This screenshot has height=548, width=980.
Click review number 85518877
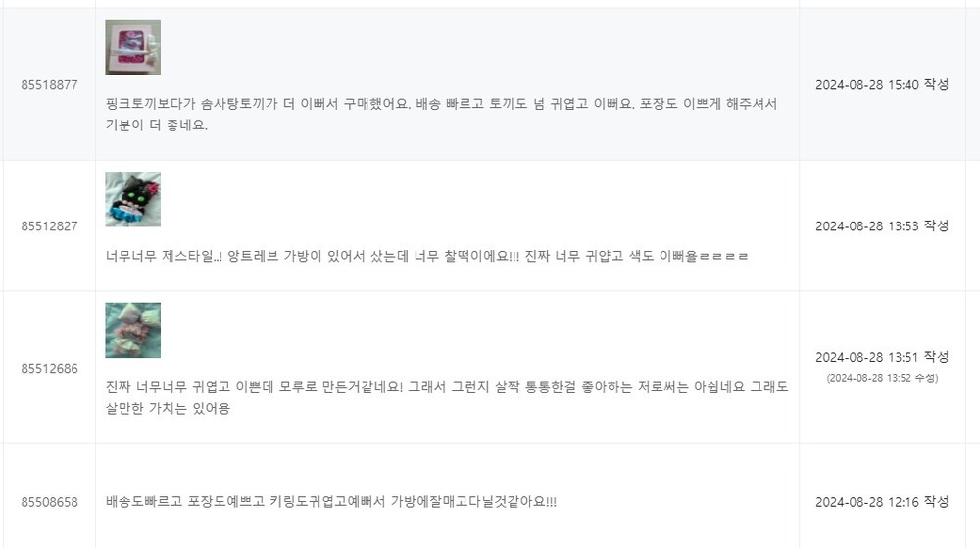(x=48, y=85)
